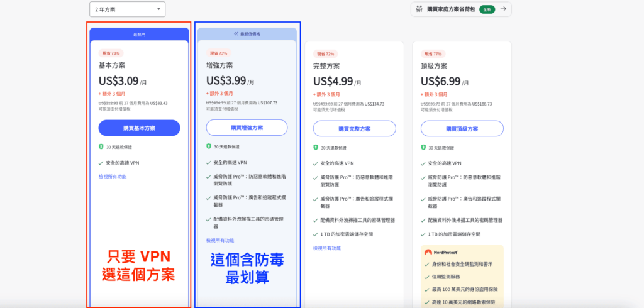The height and width of the screenshot is (308, 644).
Task: Click the 完整方案 plan title
Action: [326, 66]
